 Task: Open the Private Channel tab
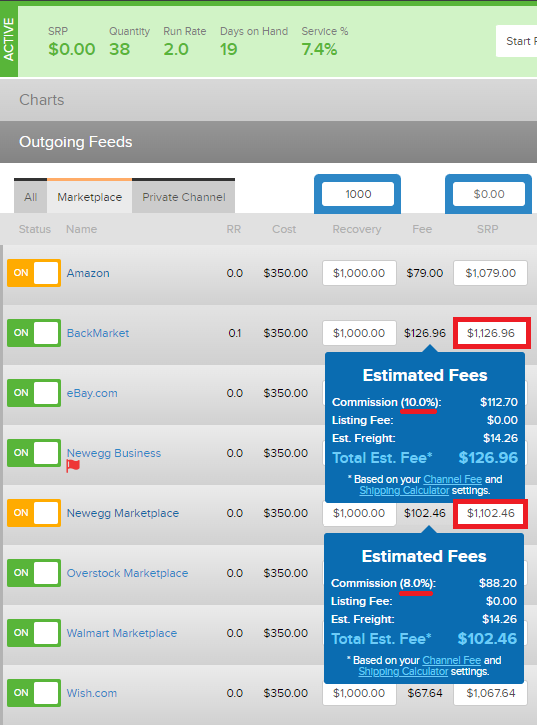[x=184, y=197]
